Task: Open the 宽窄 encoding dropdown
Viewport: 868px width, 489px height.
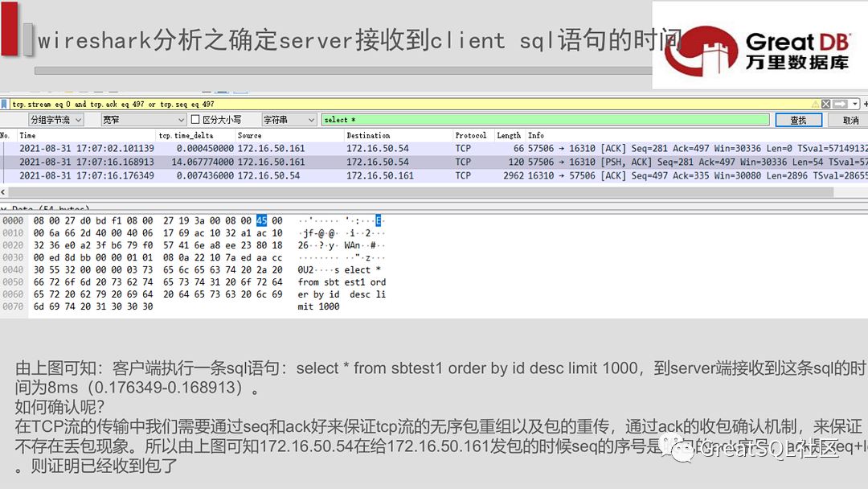Action: click(143, 120)
